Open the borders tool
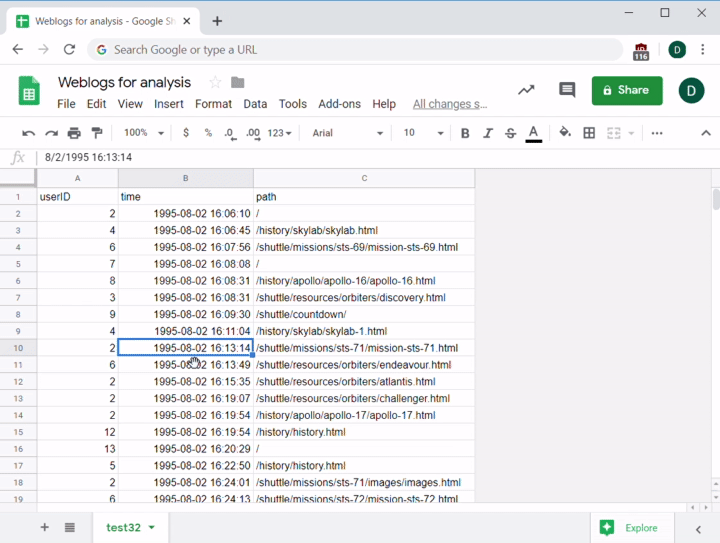This screenshot has width=720, height=543. tap(589, 133)
